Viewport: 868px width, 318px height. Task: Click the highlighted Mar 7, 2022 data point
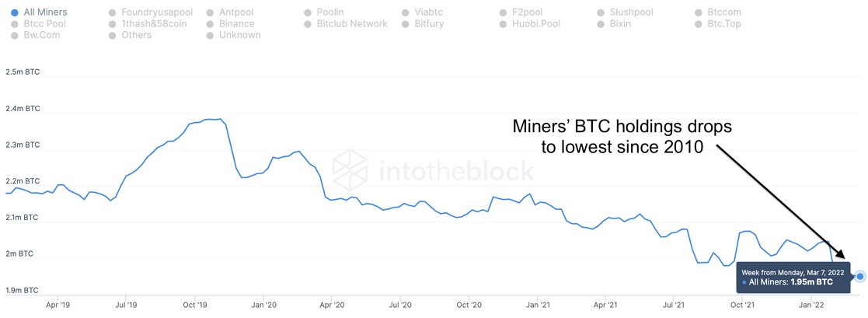coord(859,275)
